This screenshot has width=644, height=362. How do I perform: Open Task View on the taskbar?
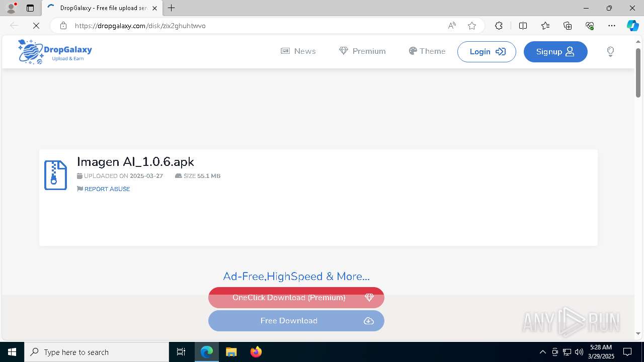pos(181,352)
